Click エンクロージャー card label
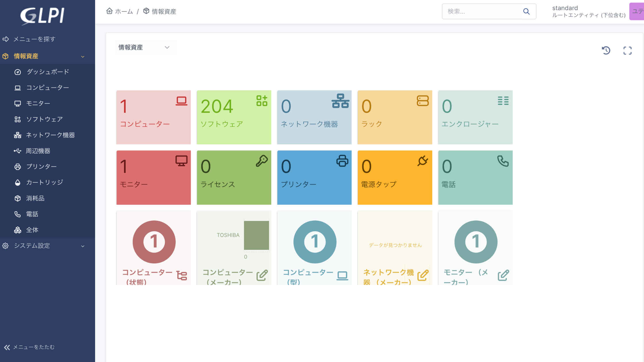The width and height of the screenshot is (644, 362). click(470, 124)
